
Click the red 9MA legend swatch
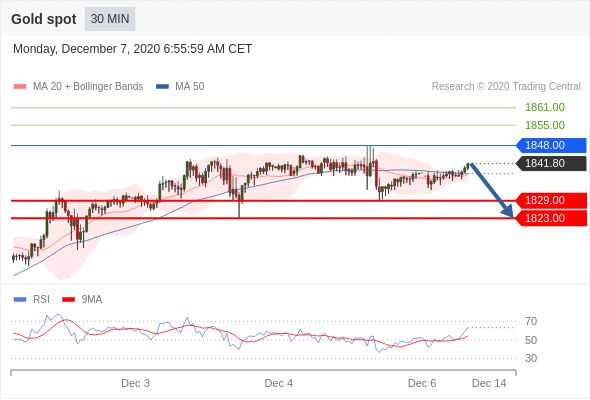(68, 300)
